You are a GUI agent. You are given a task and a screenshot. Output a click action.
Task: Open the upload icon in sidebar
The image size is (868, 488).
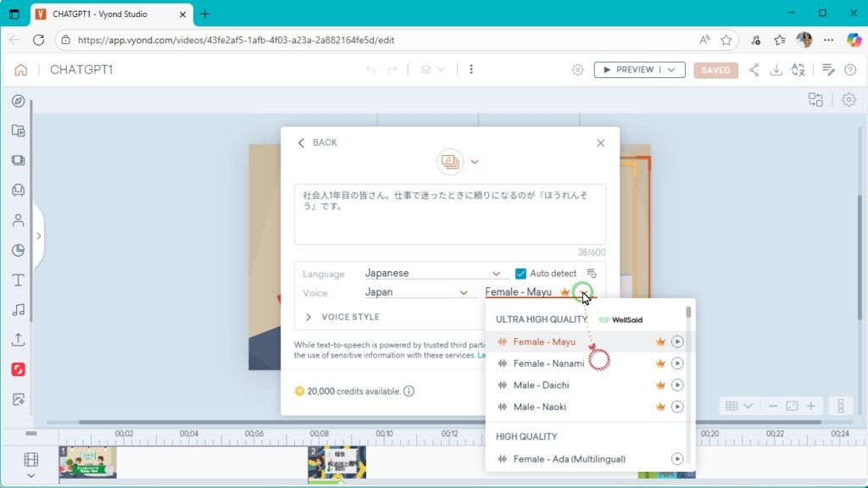19,339
